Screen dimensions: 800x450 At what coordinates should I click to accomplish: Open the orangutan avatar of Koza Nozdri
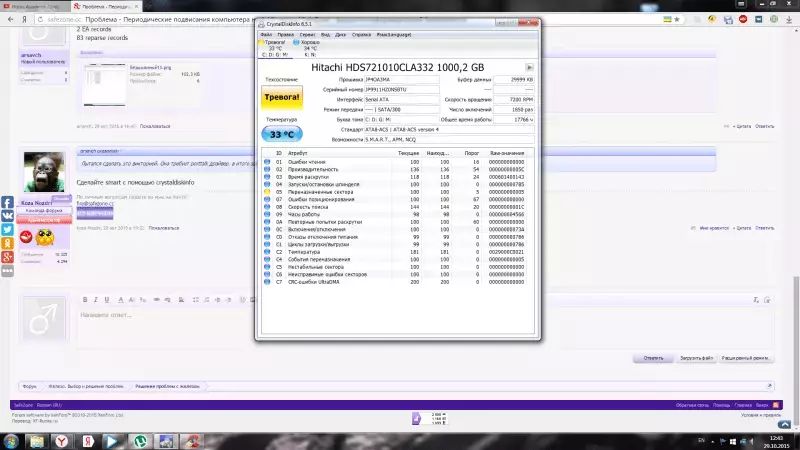44,172
